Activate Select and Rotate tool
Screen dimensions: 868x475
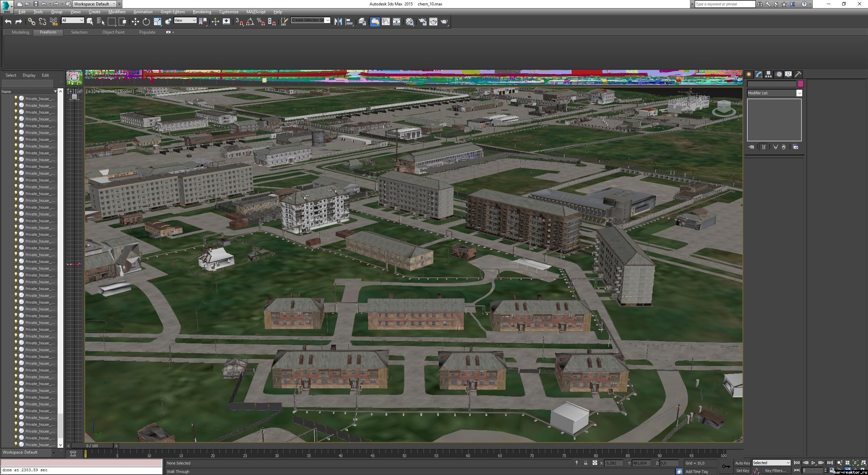(x=146, y=22)
